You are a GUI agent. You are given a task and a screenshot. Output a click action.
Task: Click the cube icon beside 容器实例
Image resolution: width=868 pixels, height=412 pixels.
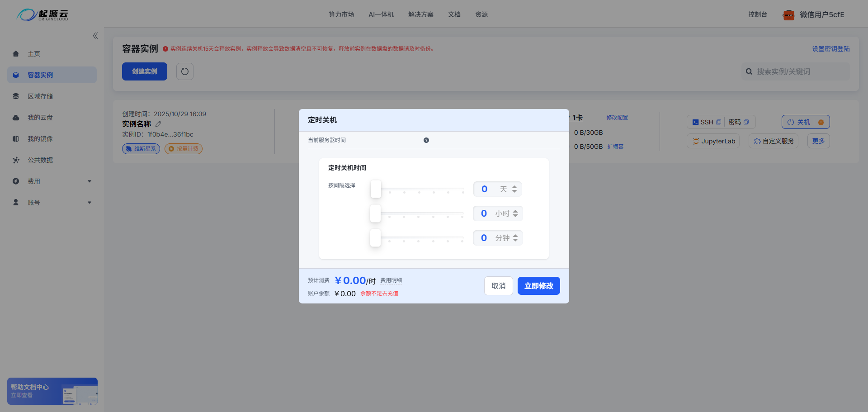point(16,75)
